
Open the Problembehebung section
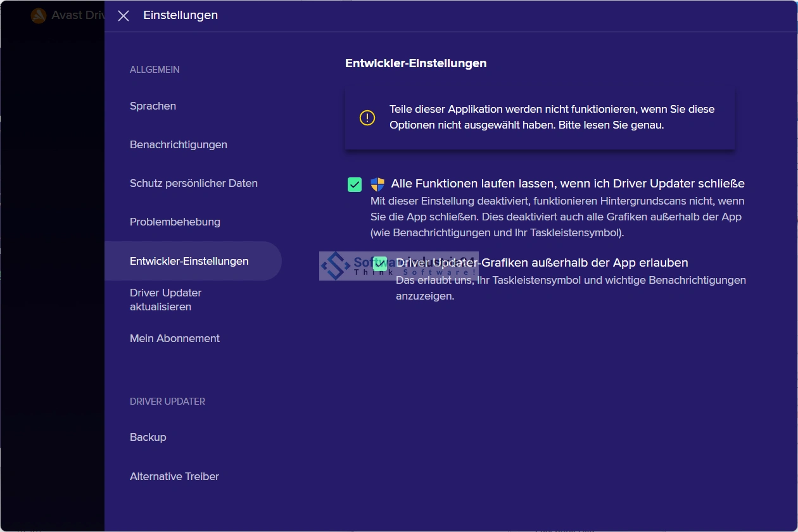175,222
